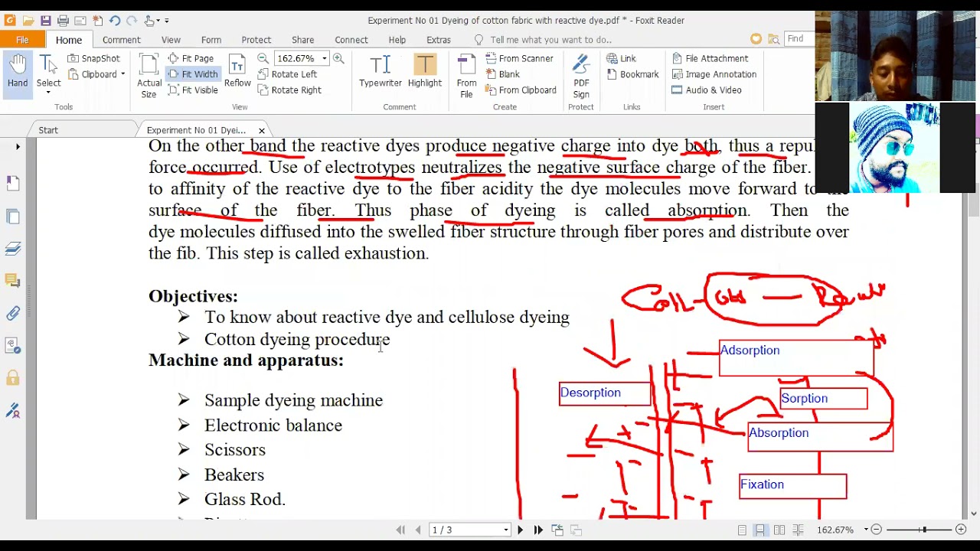Open the Security settings panel

click(x=13, y=378)
